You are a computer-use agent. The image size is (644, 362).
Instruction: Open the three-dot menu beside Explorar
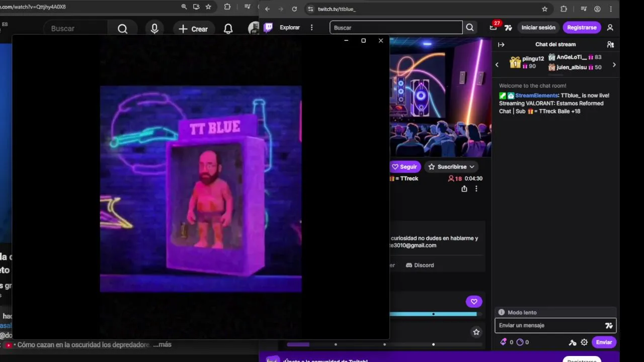tap(311, 28)
